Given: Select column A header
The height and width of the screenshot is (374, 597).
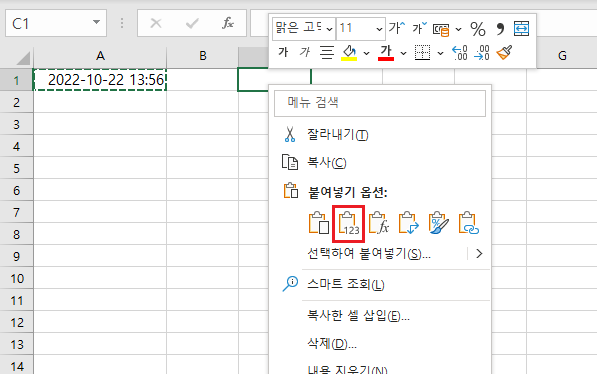Looking at the screenshot, I should [100, 56].
